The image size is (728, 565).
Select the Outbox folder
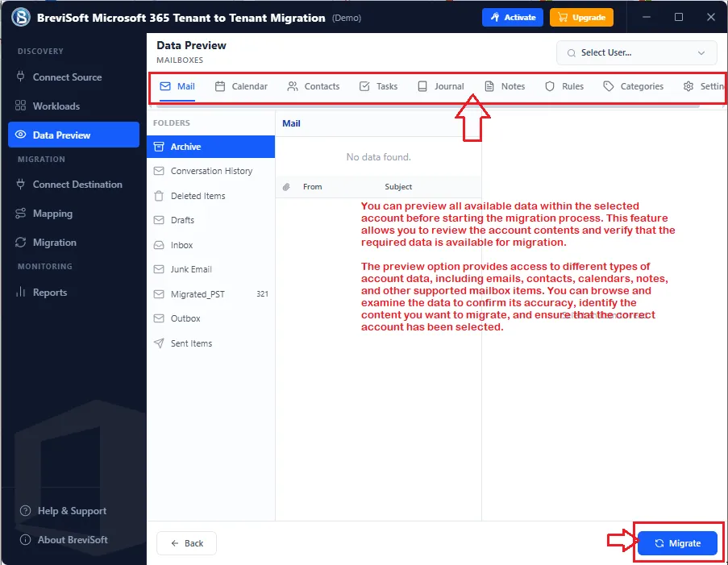tap(210, 318)
